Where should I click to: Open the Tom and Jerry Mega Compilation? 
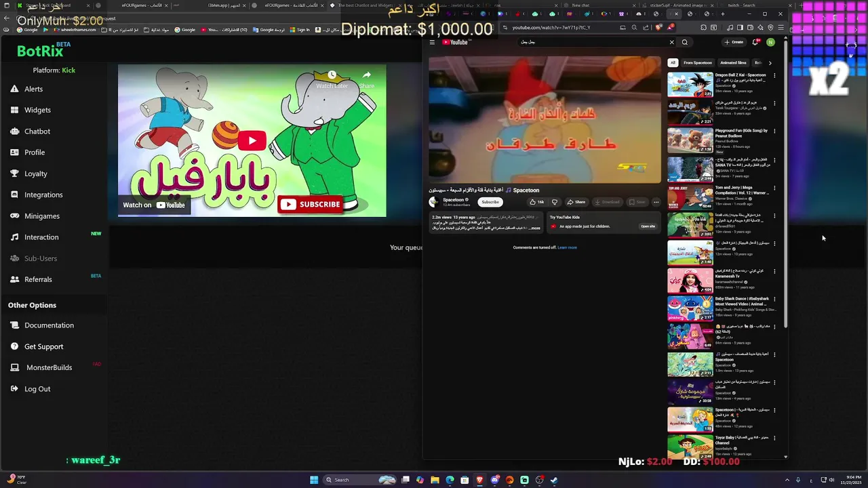690,197
